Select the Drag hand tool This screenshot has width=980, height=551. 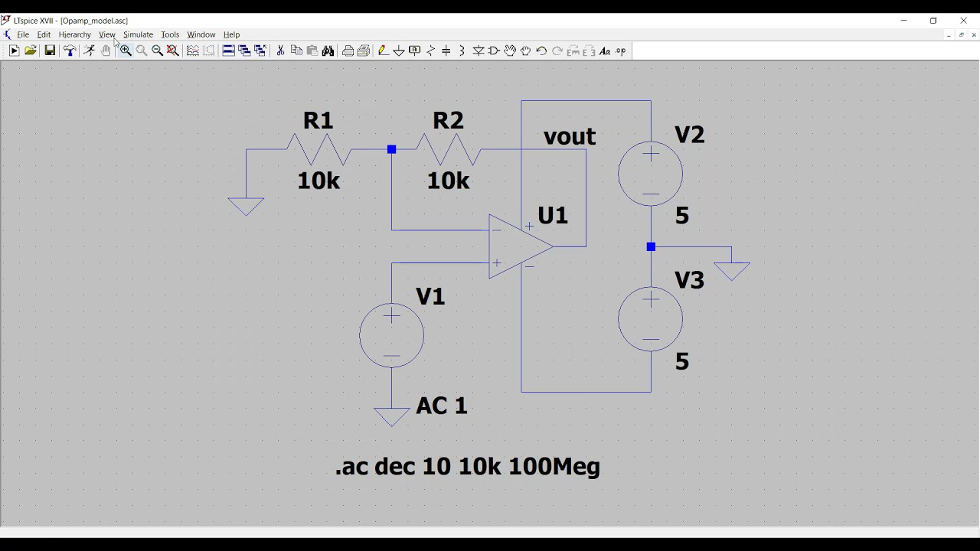click(526, 51)
